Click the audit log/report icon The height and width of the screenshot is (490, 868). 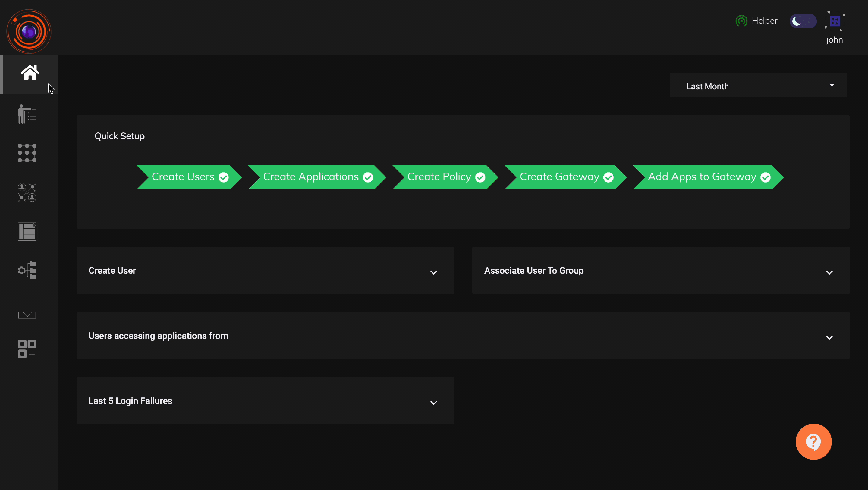[x=27, y=231]
